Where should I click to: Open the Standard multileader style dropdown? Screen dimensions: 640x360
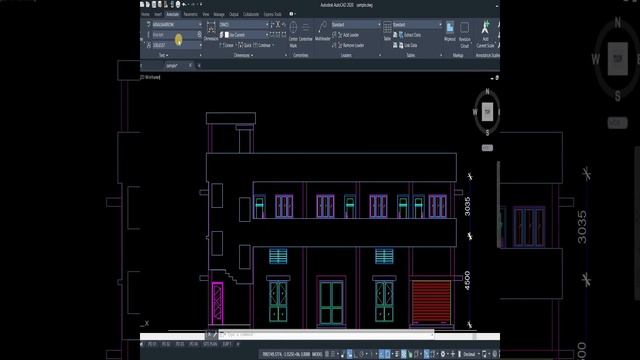tap(356, 24)
